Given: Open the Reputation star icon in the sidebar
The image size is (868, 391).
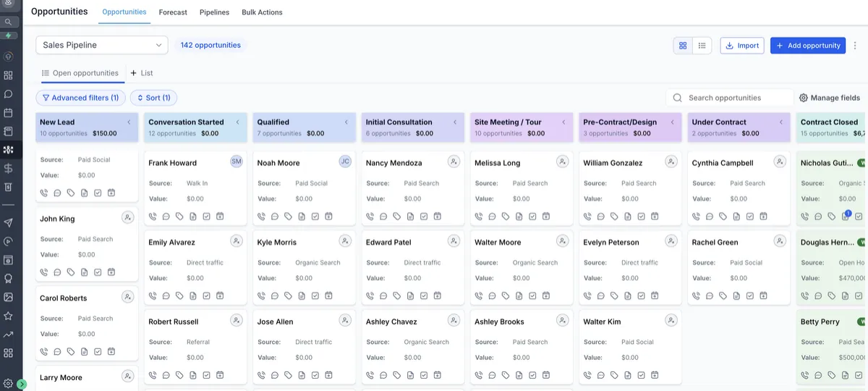Looking at the screenshot, I should [9, 316].
